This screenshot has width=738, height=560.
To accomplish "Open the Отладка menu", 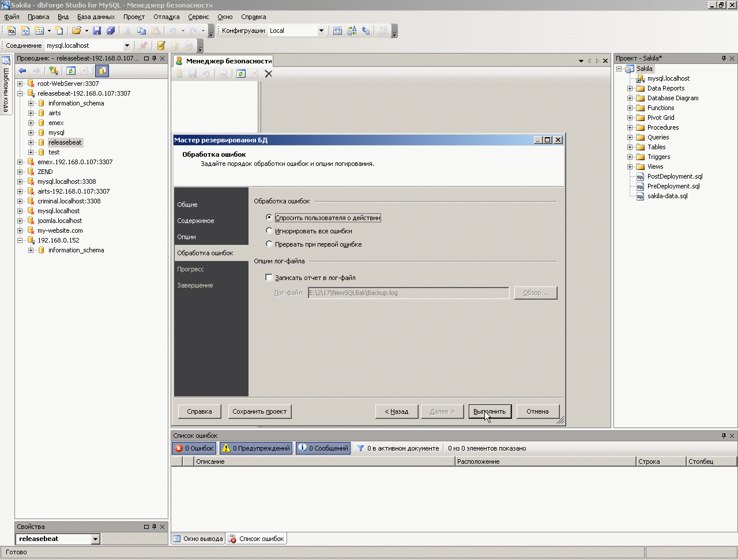I will coord(167,17).
